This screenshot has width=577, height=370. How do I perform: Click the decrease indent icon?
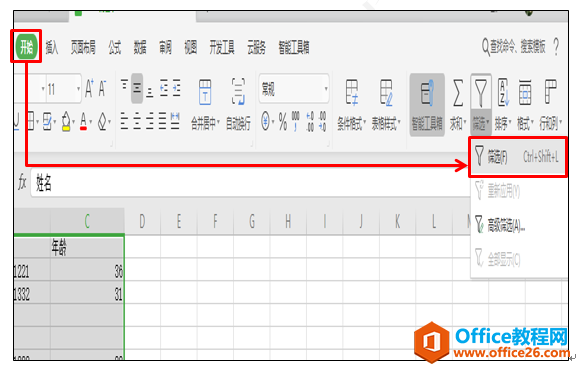click(x=164, y=88)
